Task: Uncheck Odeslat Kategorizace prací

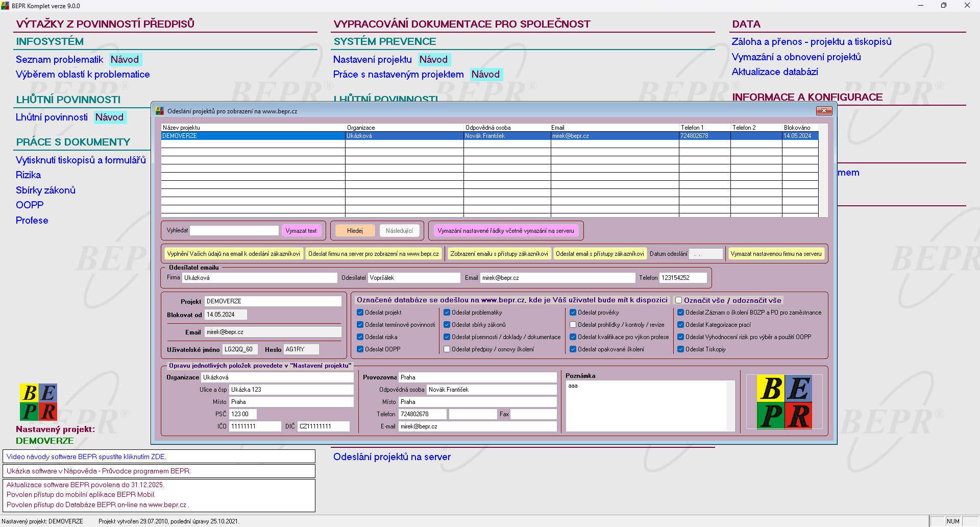Action: 680,325
